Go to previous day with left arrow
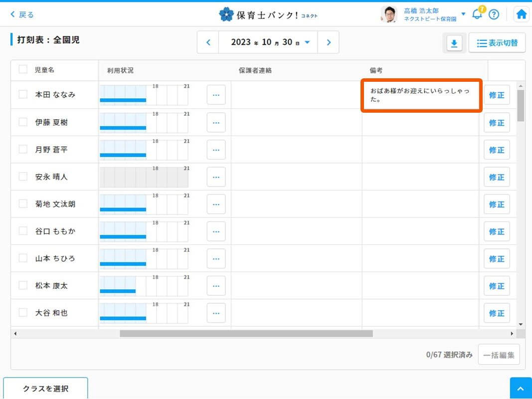Screen dimensions: 532x399 [x=209, y=42]
